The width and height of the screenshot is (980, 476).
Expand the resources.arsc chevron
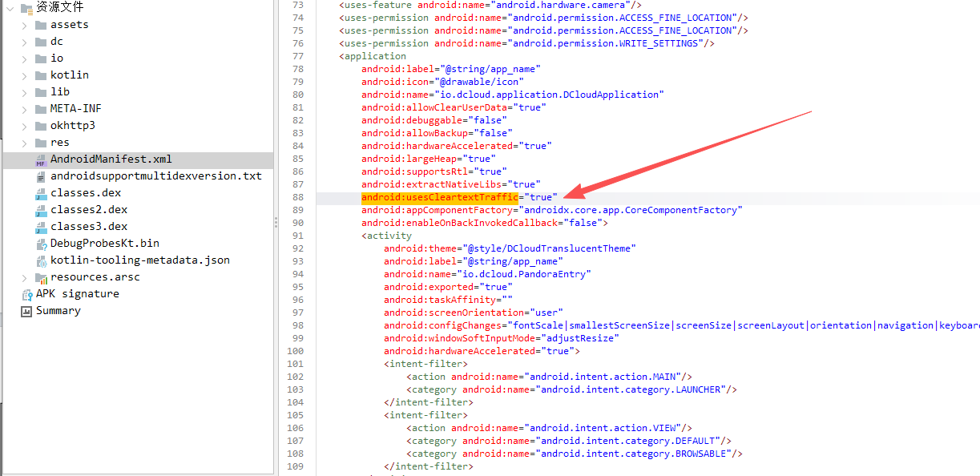24,277
